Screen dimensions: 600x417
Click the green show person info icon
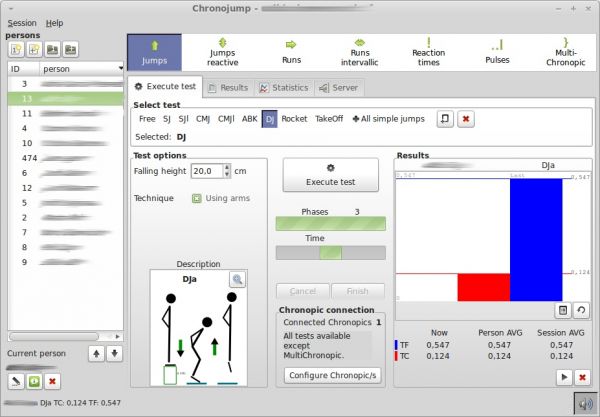[x=34, y=381]
